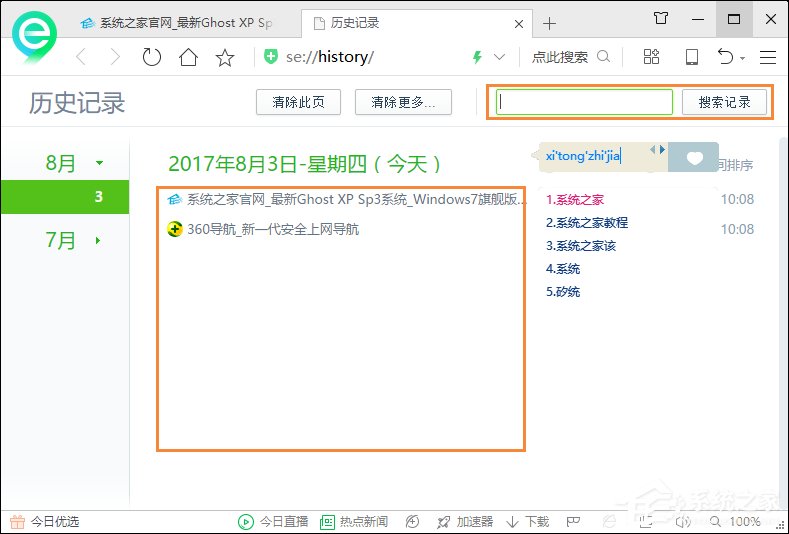Click the IME heart icon
789x534 pixels.
pos(694,158)
